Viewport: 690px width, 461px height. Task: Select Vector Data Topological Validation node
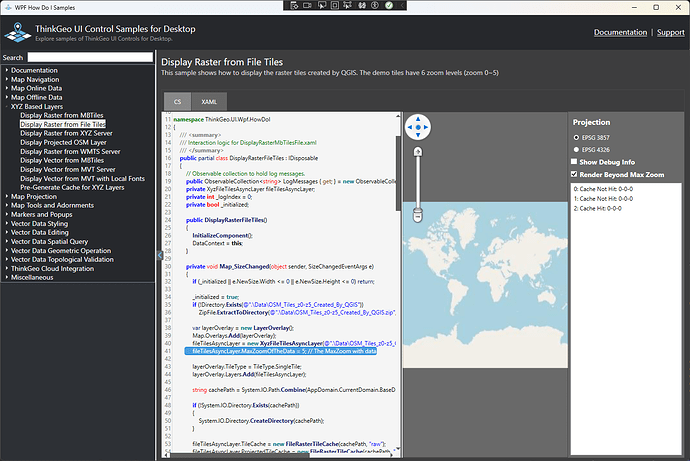tap(62, 260)
